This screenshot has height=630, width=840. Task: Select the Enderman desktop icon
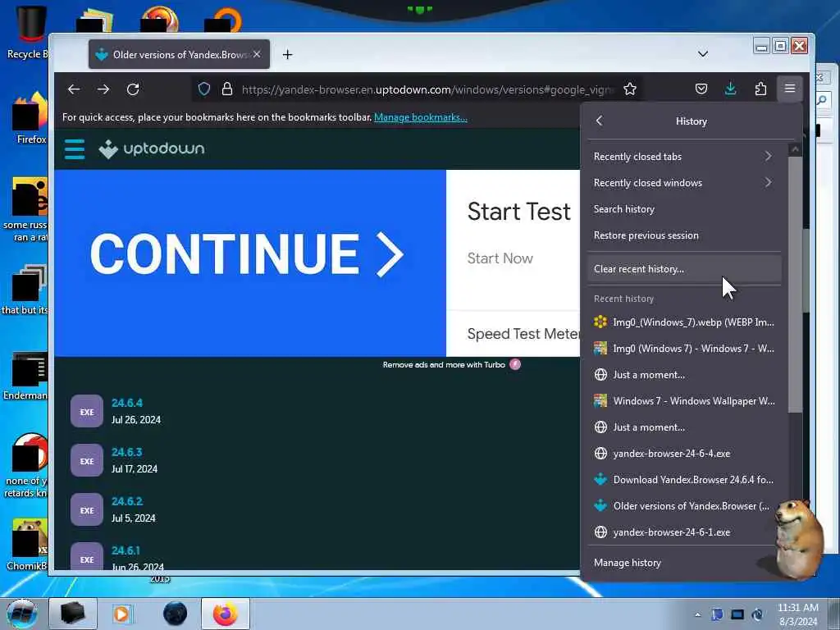(x=27, y=376)
